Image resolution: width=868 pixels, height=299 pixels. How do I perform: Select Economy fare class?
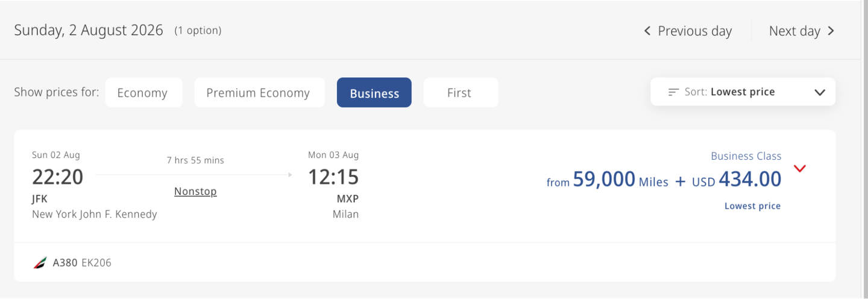(x=143, y=92)
